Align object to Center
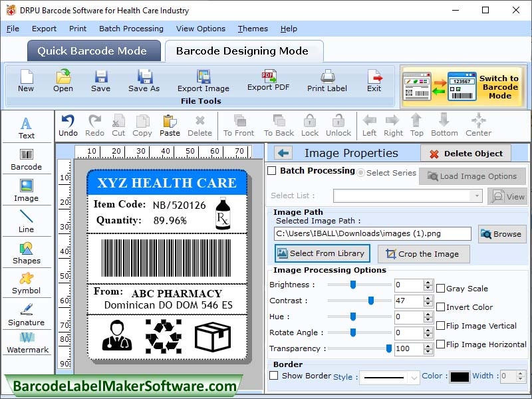 pyautogui.click(x=478, y=126)
